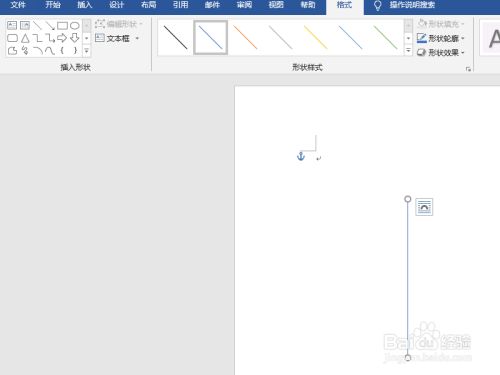Switch to the 开始 tab
Viewport: 500px width, 375px height.
coord(53,5)
